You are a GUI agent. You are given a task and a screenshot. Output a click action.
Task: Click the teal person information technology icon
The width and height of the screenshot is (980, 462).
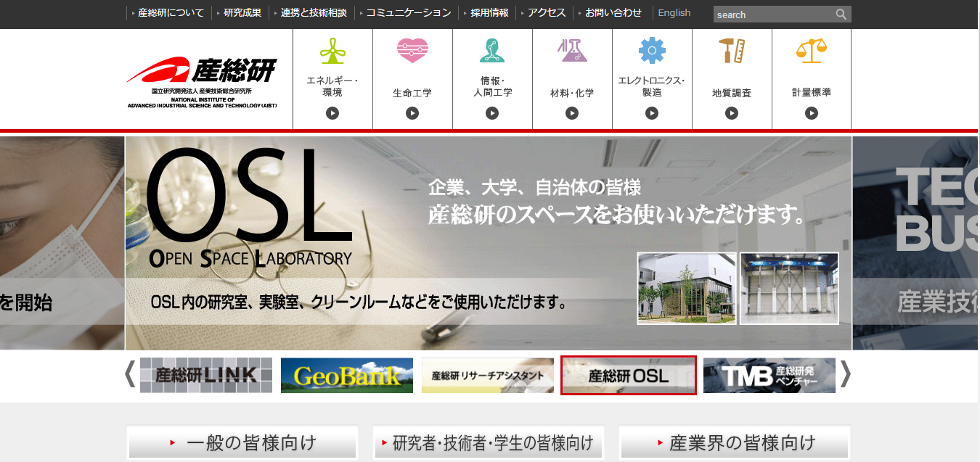[x=492, y=51]
